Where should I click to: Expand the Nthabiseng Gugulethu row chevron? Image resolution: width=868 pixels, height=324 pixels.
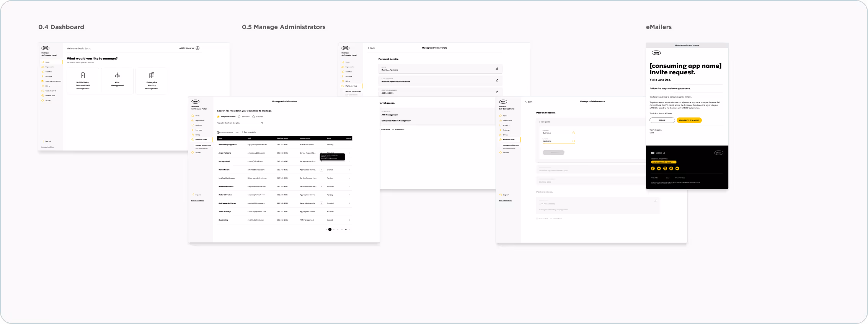point(350,145)
